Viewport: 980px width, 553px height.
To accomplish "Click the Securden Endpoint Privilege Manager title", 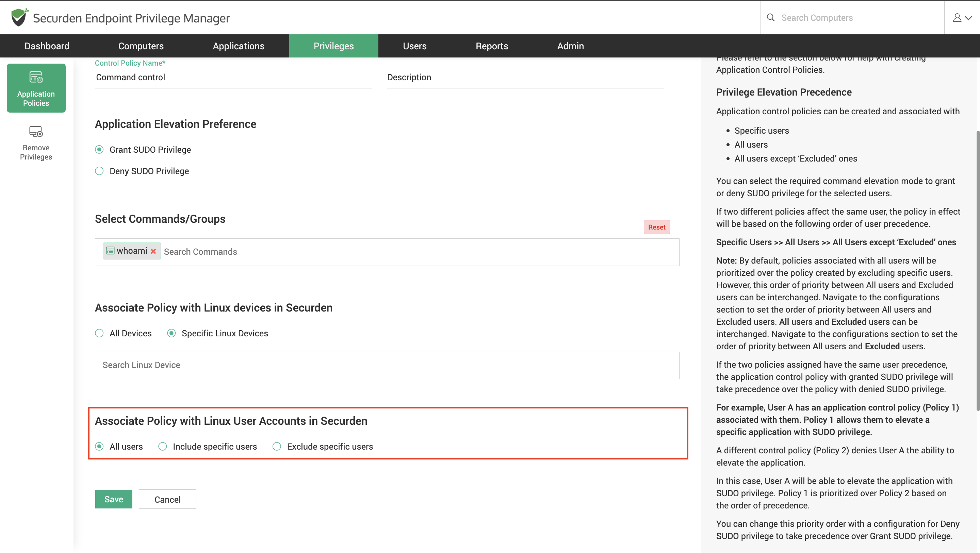I will tap(131, 18).
